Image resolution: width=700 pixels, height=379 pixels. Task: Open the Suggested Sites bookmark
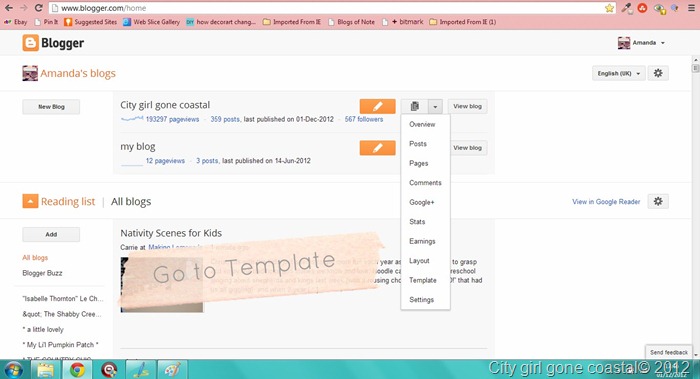pos(91,21)
